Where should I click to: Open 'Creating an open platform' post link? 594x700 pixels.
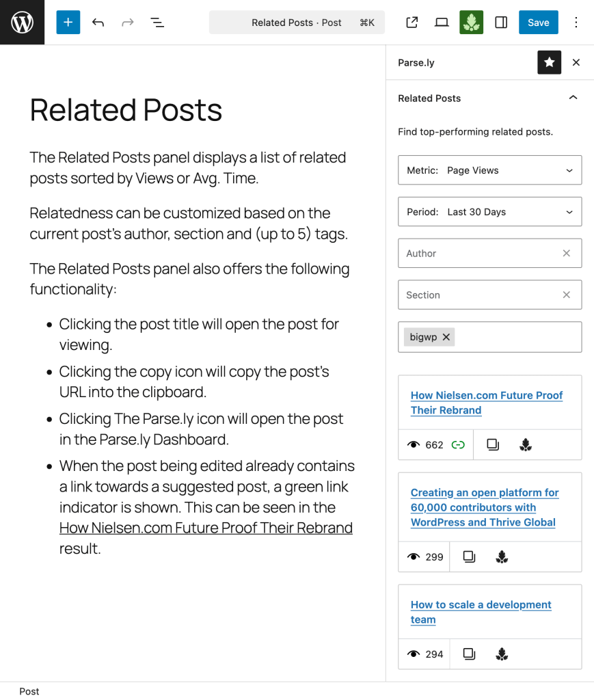tap(484, 507)
